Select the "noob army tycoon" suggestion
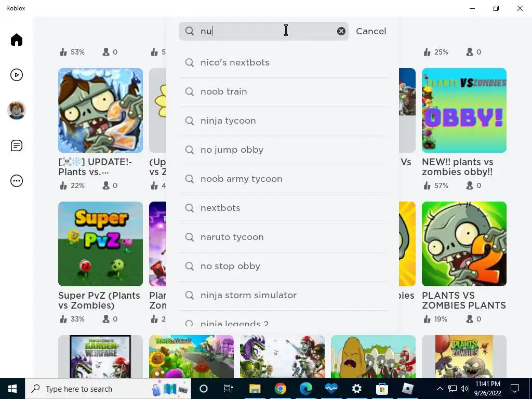 point(283,179)
